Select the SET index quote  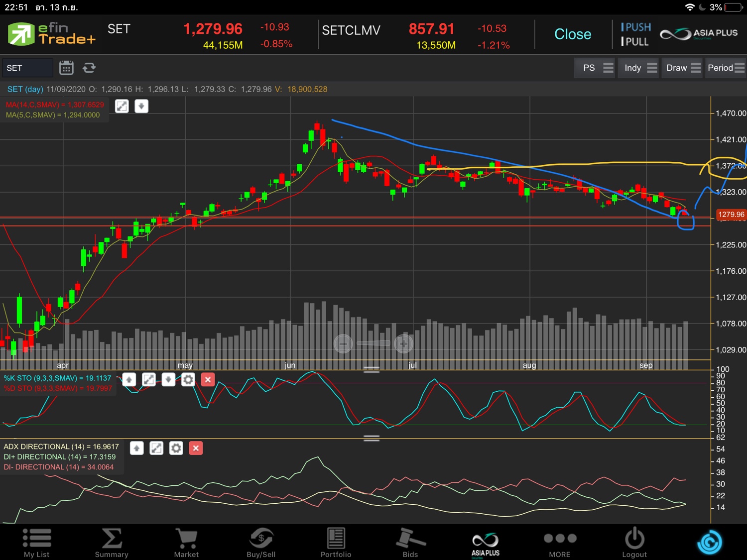coord(119,29)
